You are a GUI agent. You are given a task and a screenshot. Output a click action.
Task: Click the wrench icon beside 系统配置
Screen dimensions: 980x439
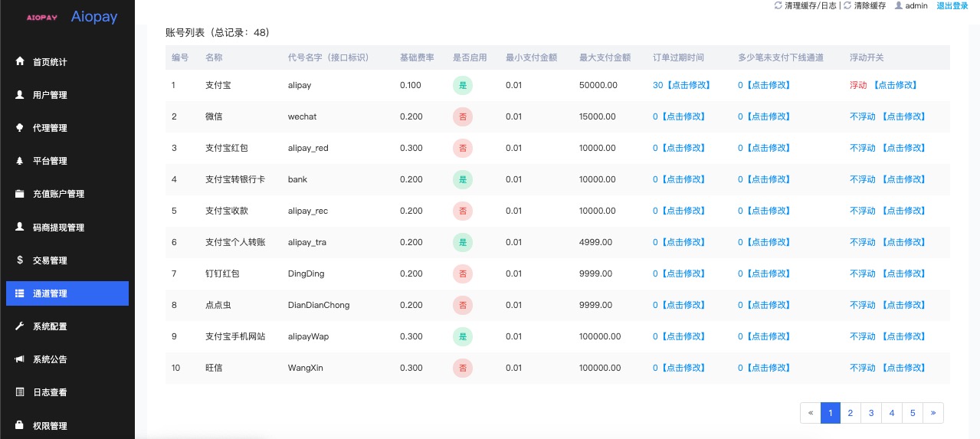point(20,326)
